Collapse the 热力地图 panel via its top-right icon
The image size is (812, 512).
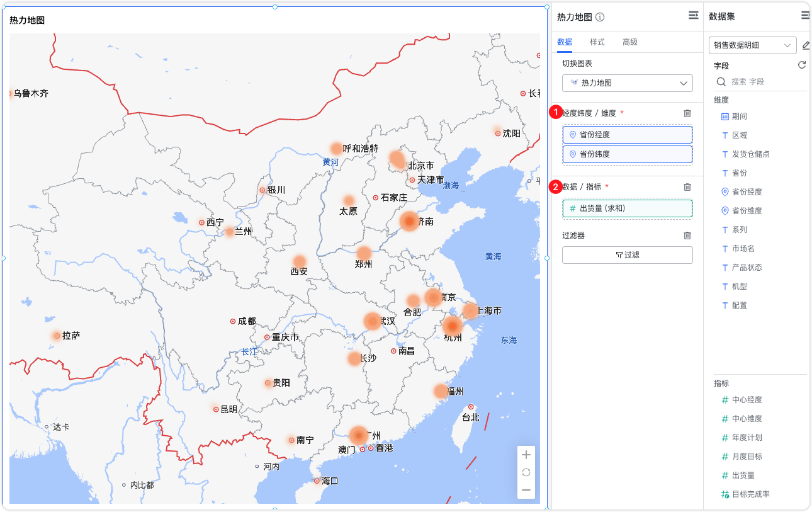pyautogui.click(x=693, y=15)
